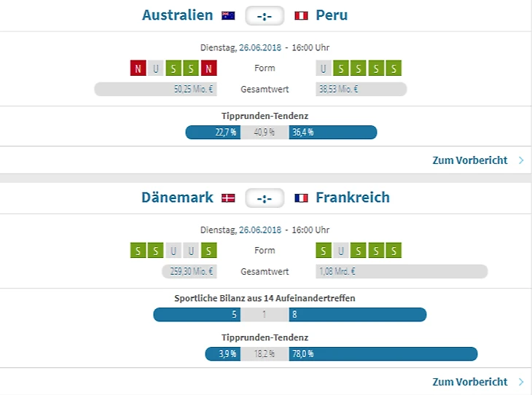Click the Peru flag icon
The image size is (532, 395).
301,15
